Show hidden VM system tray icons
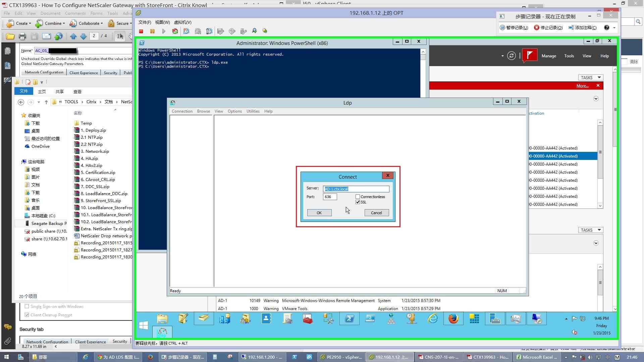Image resolution: width=644 pixels, height=362 pixels. click(566, 319)
